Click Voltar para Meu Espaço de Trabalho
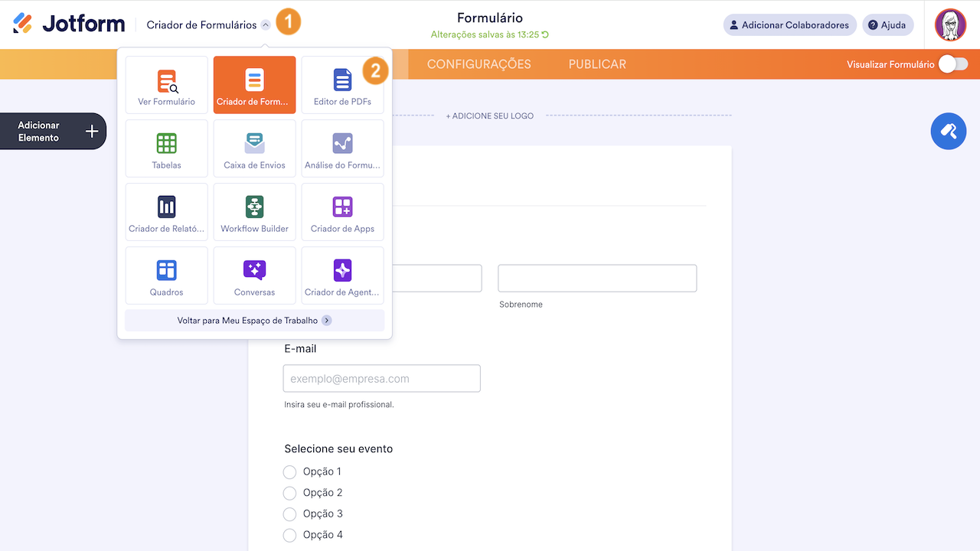This screenshot has width=980, height=551. (x=254, y=320)
